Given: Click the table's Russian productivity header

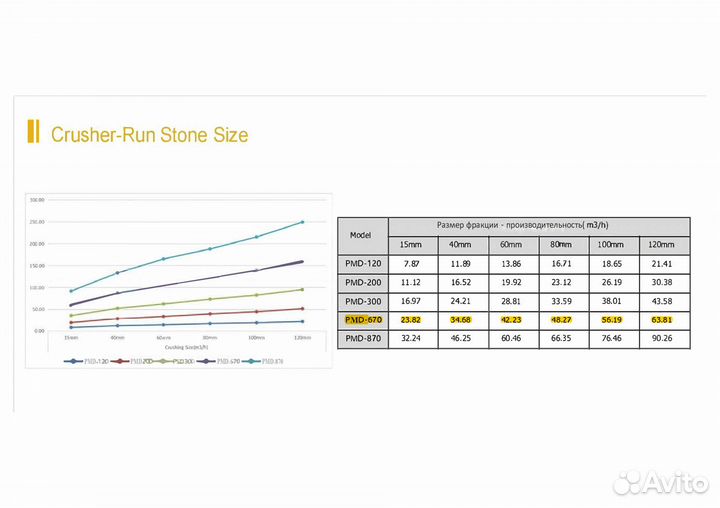Looking at the screenshot, I should [x=536, y=226].
